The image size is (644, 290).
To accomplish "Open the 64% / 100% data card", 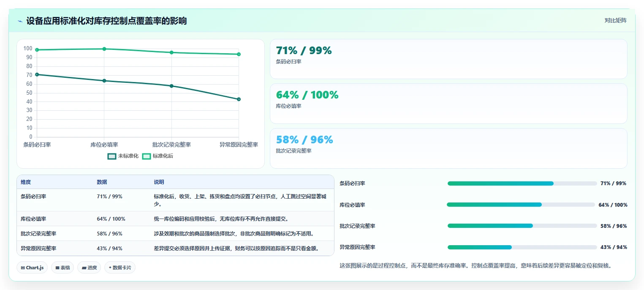I will tap(448, 104).
